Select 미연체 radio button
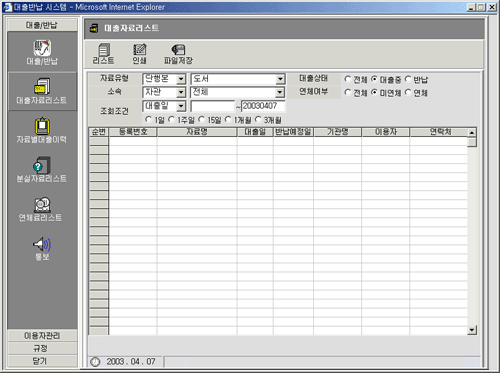The height and width of the screenshot is (373, 500). (x=374, y=92)
